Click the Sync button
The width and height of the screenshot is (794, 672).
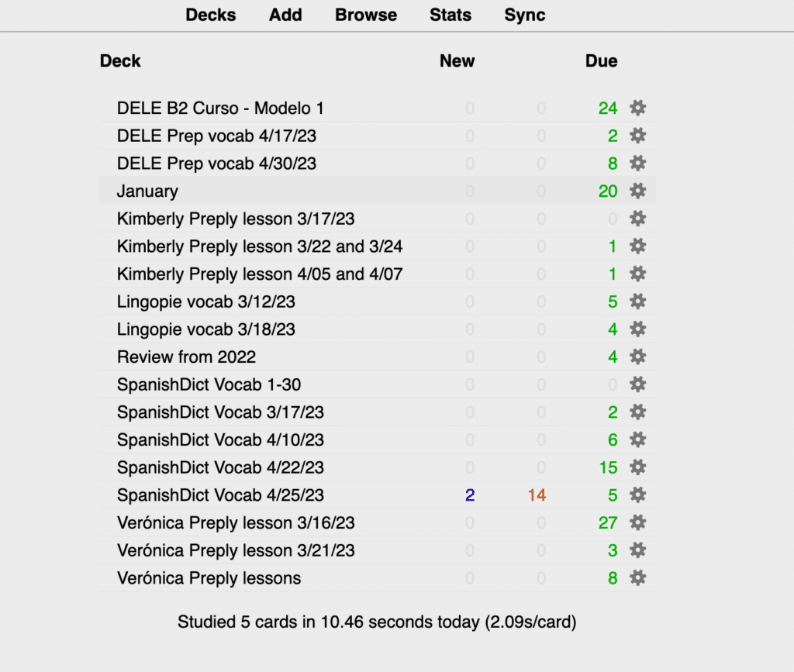(524, 15)
